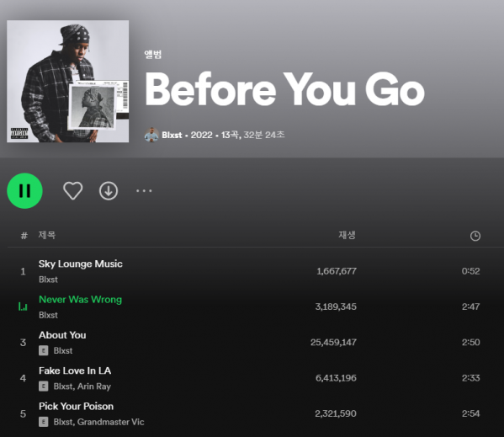The image size is (504, 437).
Task: Click explicit badge under Fake Love In LA
Action: tap(44, 386)
